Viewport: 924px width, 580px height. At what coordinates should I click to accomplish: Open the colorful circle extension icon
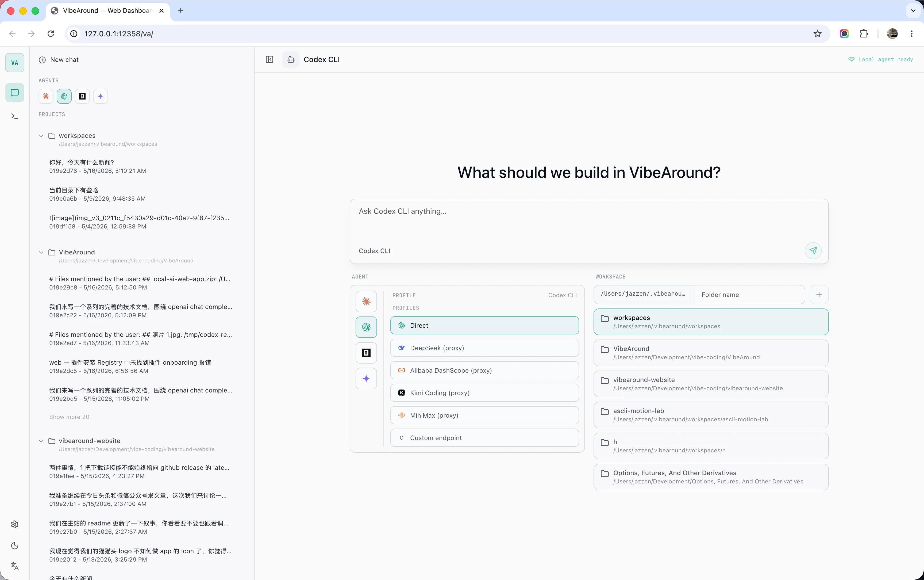[844, 34]
